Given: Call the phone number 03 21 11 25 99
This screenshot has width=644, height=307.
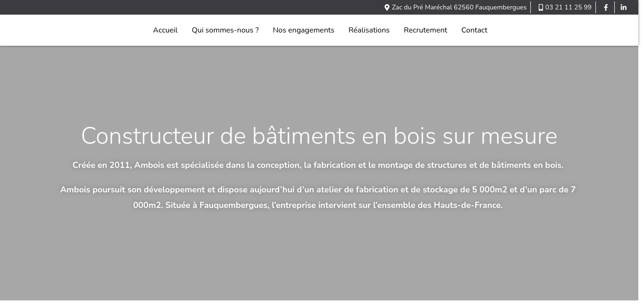Looking at the screenshot, I should pos(568,8).
